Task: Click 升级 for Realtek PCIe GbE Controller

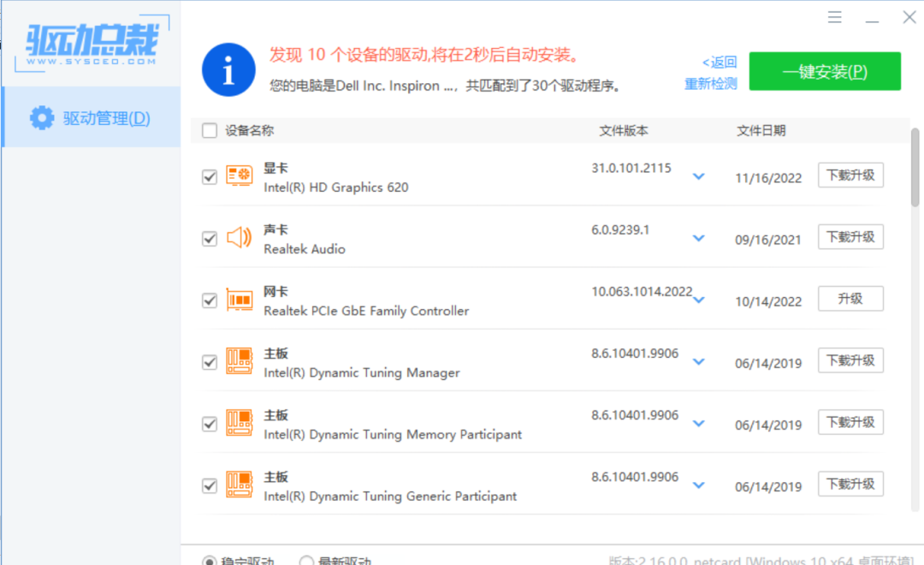Action: pos(850,299)
